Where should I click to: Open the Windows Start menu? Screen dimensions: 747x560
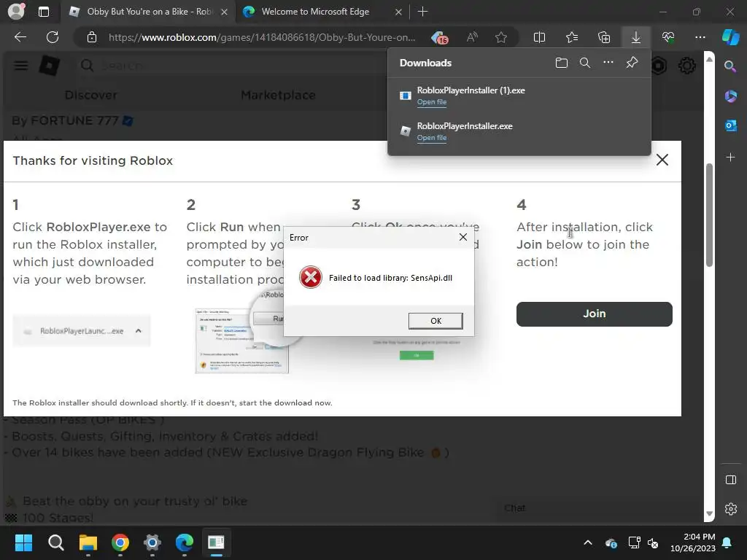pos(23,542)
